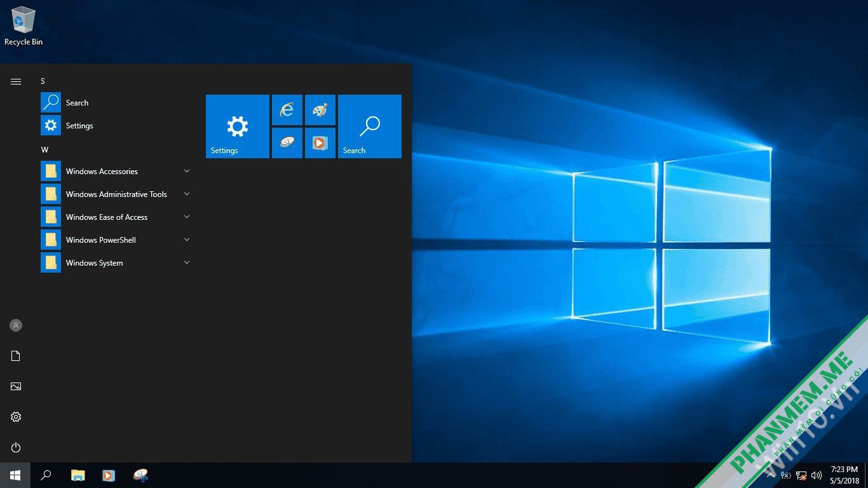Expand the Windows PowerShell folder
Viewport: 868px width, 488px height.
116,240
